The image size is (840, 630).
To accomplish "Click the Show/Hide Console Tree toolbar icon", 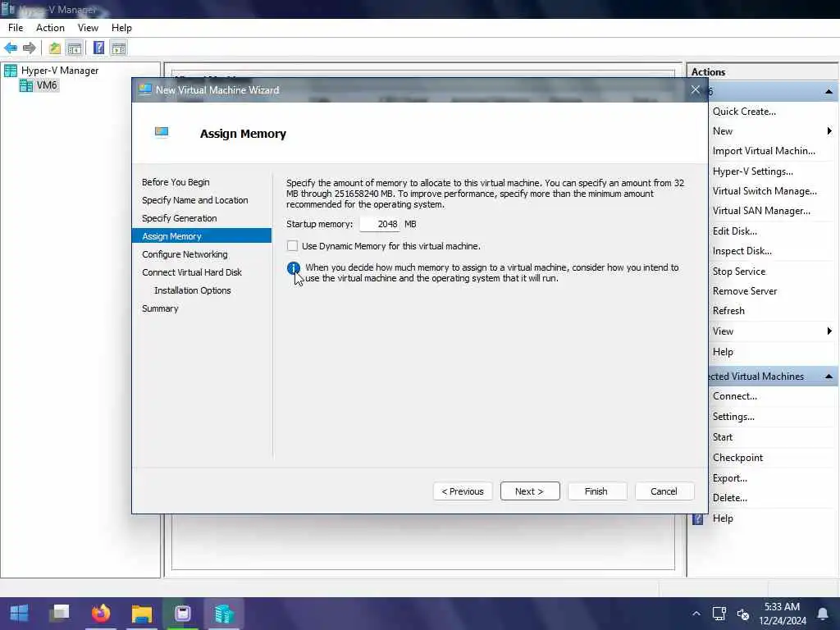I will [75, 48].
